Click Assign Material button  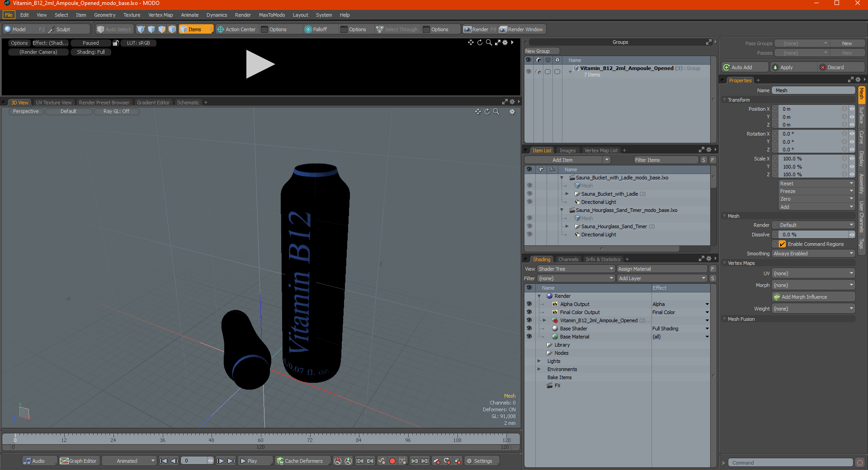[662, 269]
